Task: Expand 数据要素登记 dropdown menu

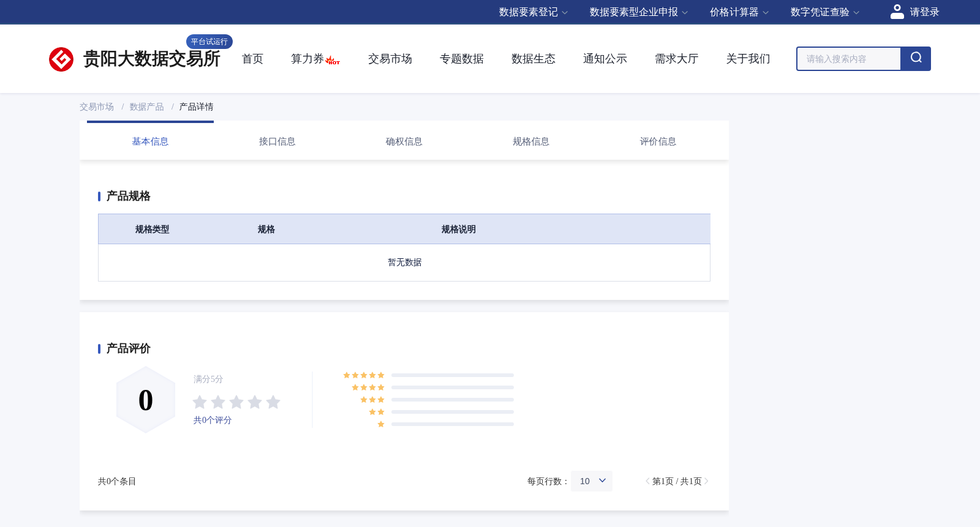Action: click(533, 12)
